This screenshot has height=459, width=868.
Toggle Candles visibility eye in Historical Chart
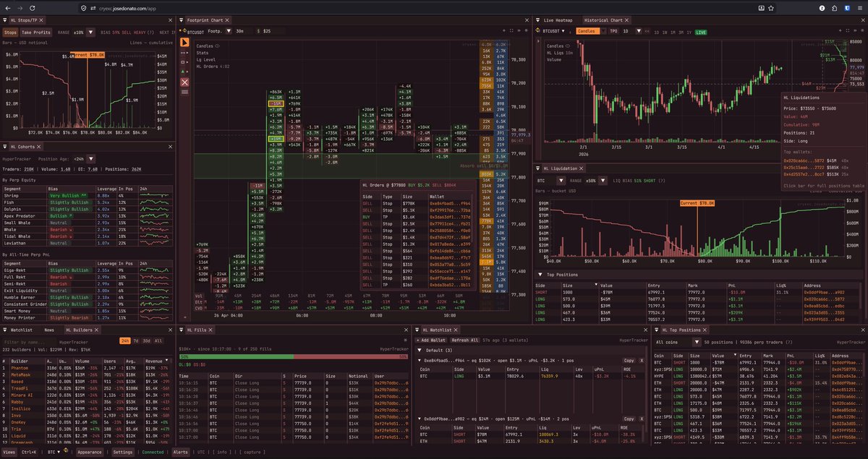[568, 46]
